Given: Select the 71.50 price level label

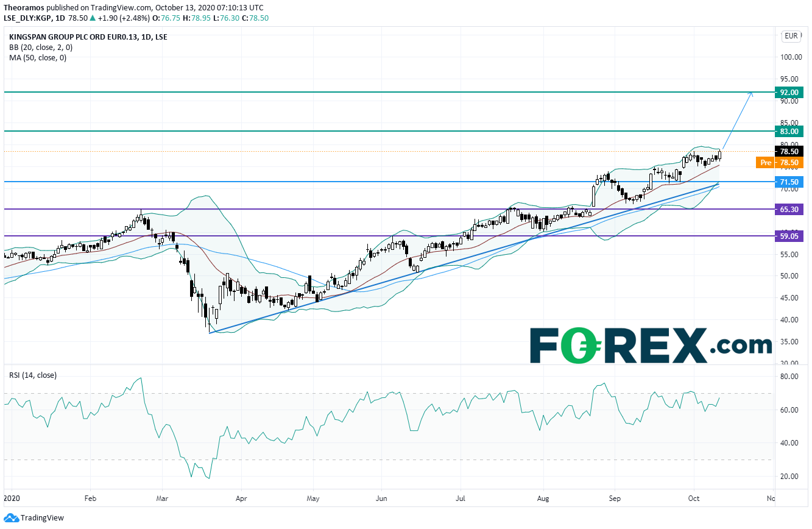Looking at the screenshot, I should point(789,182).
